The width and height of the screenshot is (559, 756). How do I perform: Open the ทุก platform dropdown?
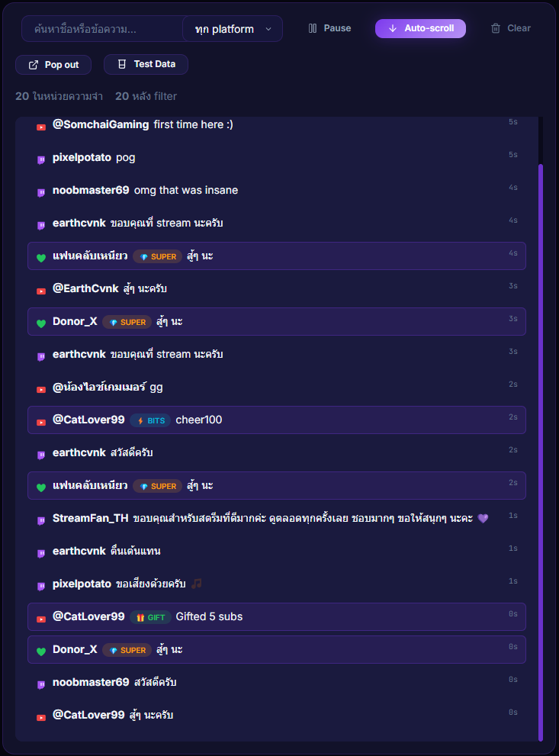(x=231, y=27)
